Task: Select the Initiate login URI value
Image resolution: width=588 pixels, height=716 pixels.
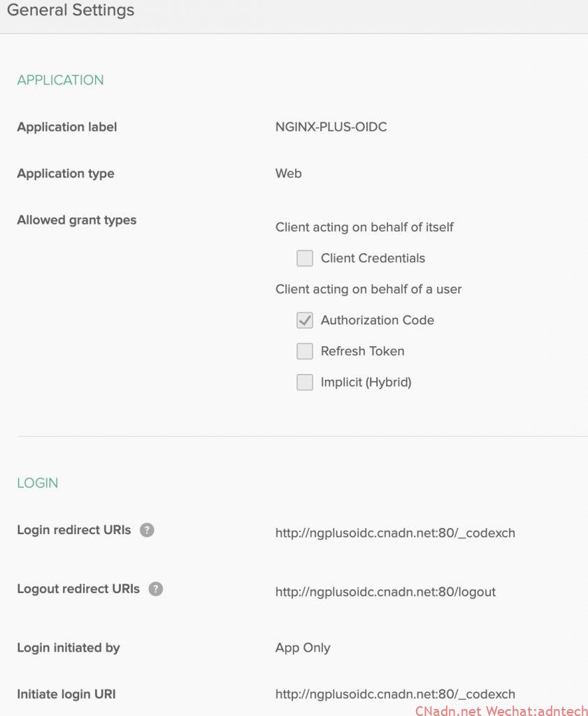Action: coord(395,694)
